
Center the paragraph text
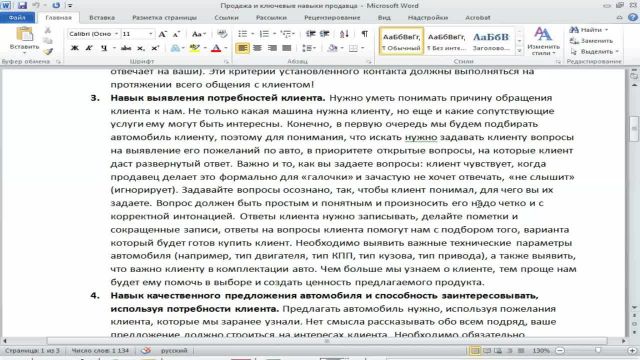257,48
